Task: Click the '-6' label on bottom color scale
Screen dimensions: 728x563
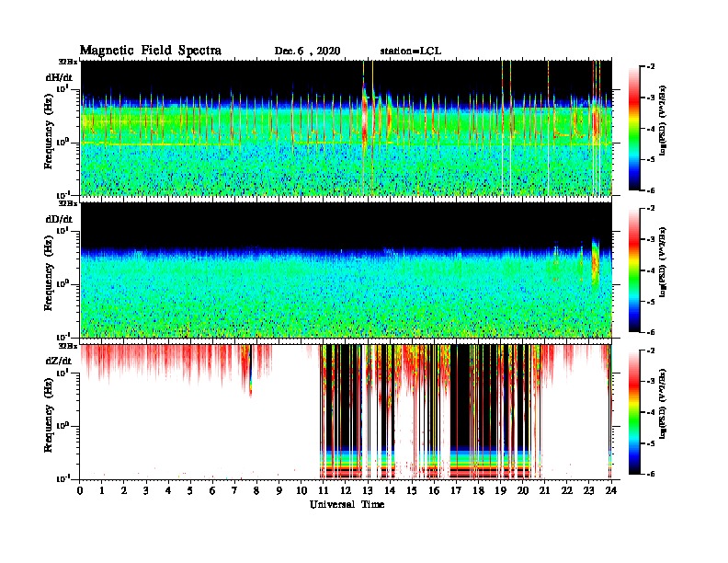Action: coord(649,474)
